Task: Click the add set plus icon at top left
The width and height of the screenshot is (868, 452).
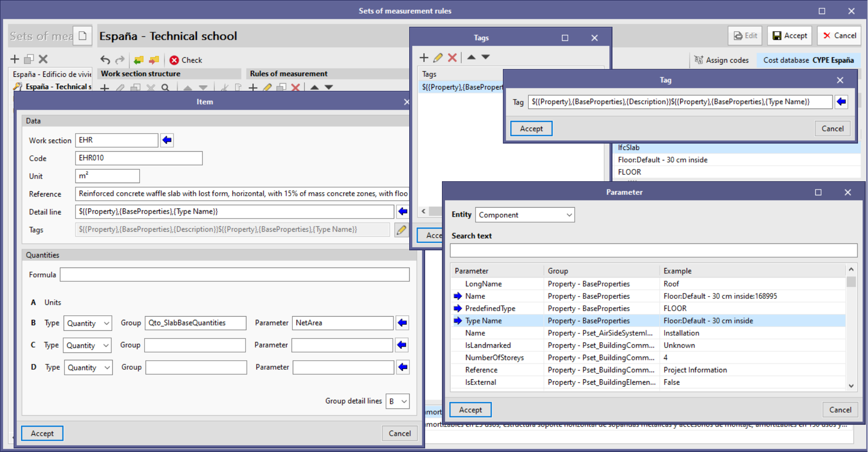Action: click(x=15, y=59)
